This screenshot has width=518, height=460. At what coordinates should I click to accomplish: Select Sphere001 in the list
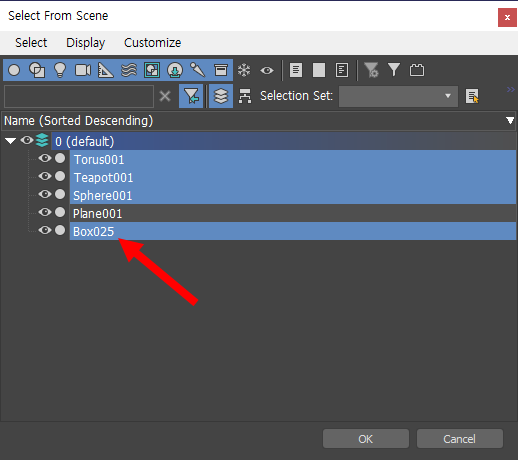click(x=293, y=195)
